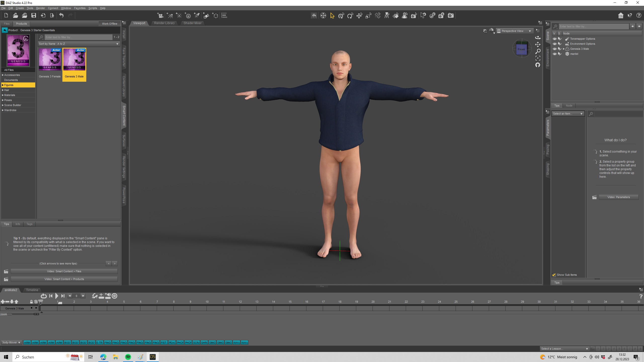The height and width of the screenshot is (362, 644).
Task: Click the Work Offline button
Action: [109, 24]
